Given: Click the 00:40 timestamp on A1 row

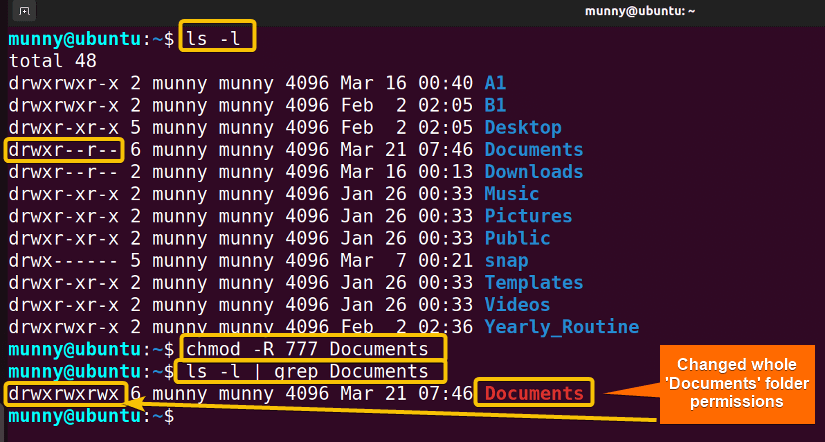Looking at the screenshot, I should (x=446, y=83).
